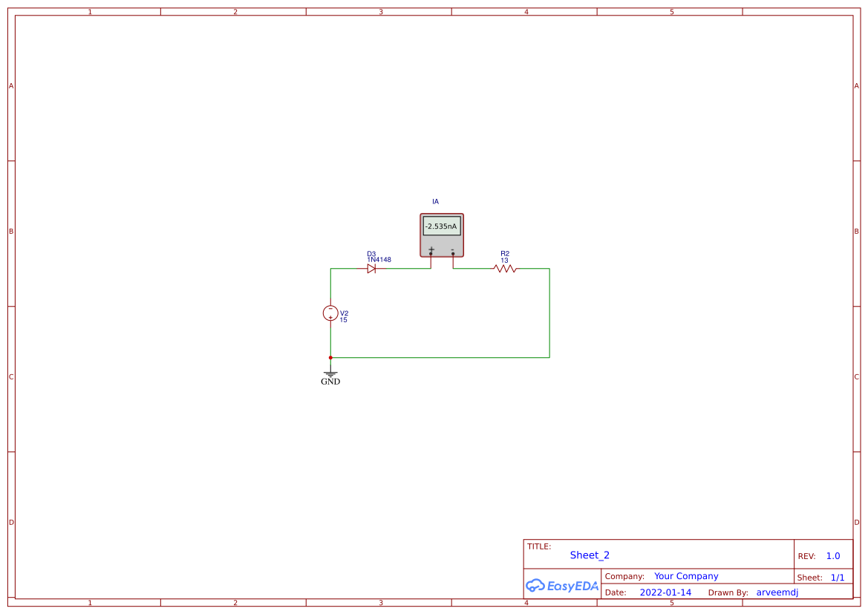This screenshot has height=614, width=868.
Task: Select the voltage source V2 symbol
Action: pyautogui.click(x=330, y=313)
